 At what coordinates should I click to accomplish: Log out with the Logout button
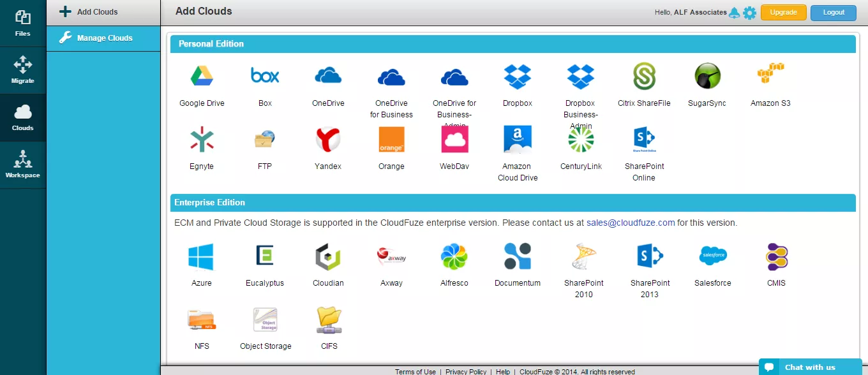point(834,13)
